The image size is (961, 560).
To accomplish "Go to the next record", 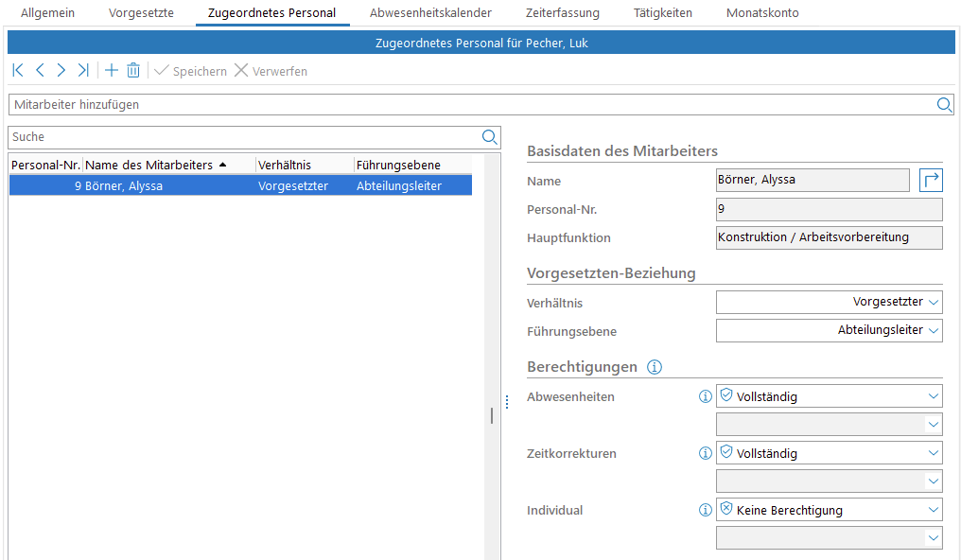I will click(x=61, y=71).
